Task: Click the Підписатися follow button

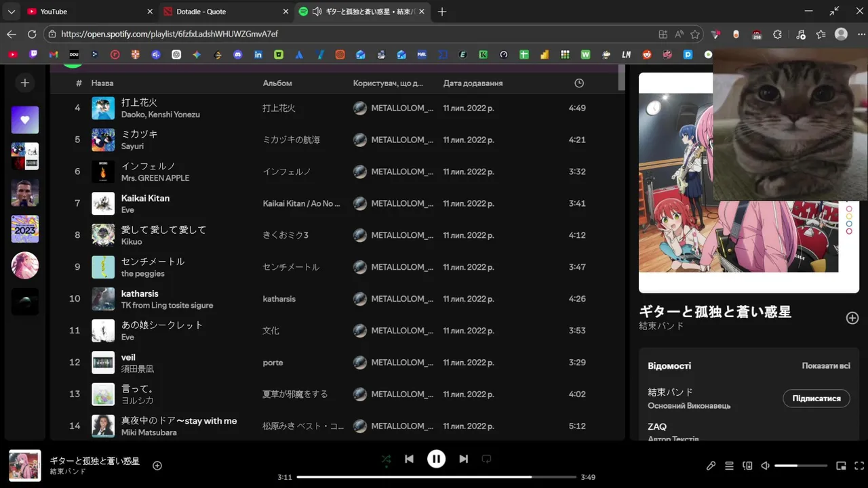Action: [816, 399]
